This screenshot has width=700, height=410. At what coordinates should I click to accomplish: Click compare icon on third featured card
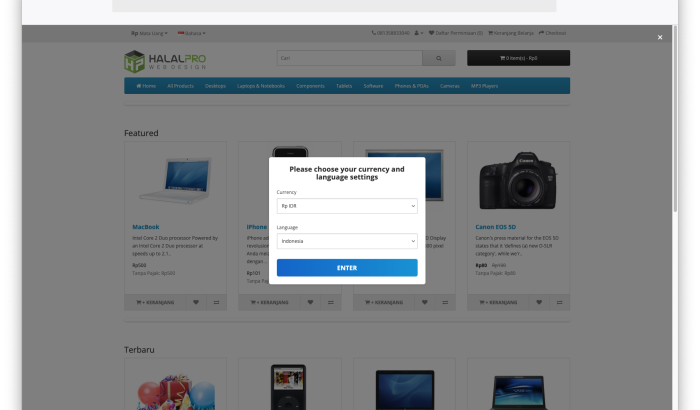tap(445, 302)
